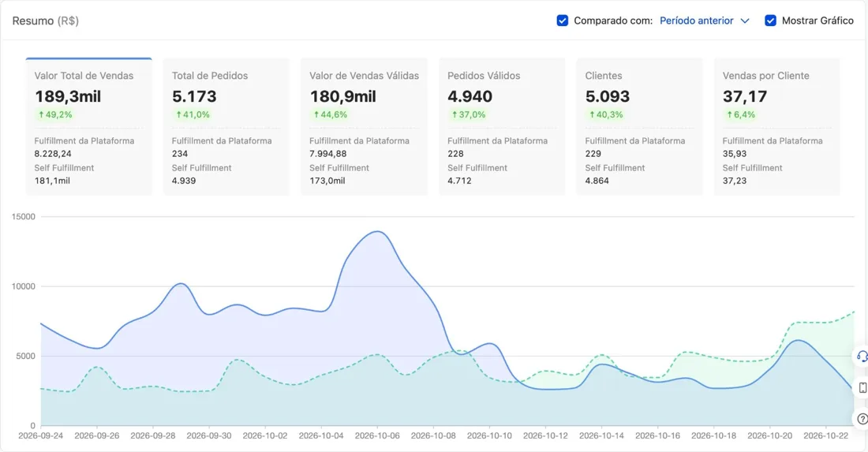
Task: Uncheck the Comparado com checkbox
Action: pyautogui.click(x=562, y=21)
